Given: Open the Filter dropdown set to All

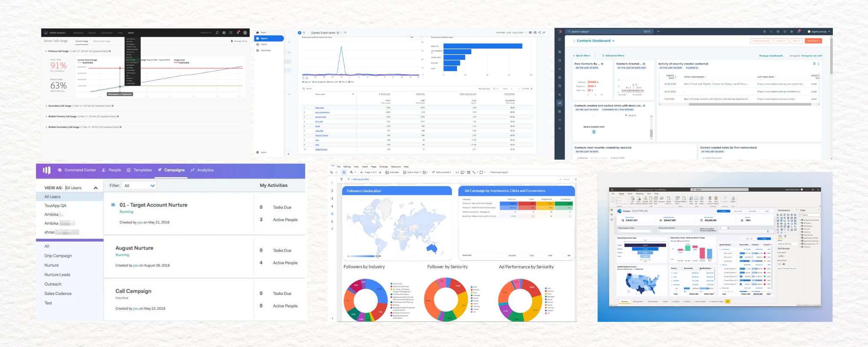Looking at the screenshot, I should pos(139,186).
